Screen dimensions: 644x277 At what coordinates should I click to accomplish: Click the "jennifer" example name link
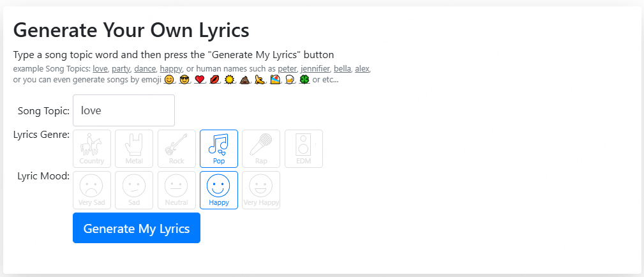[x=315, y=69]
